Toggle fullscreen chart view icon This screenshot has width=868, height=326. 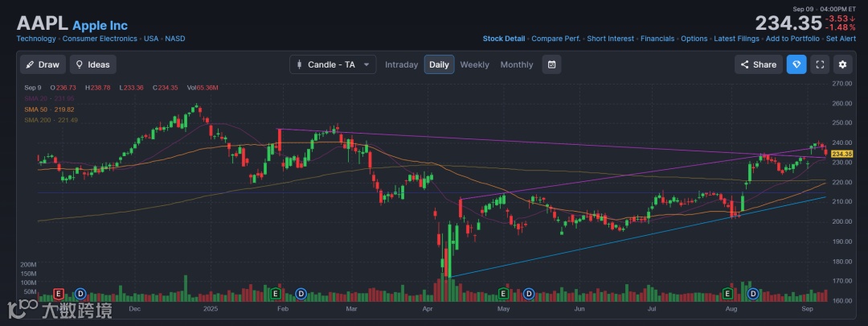click(x=820, y=64)
